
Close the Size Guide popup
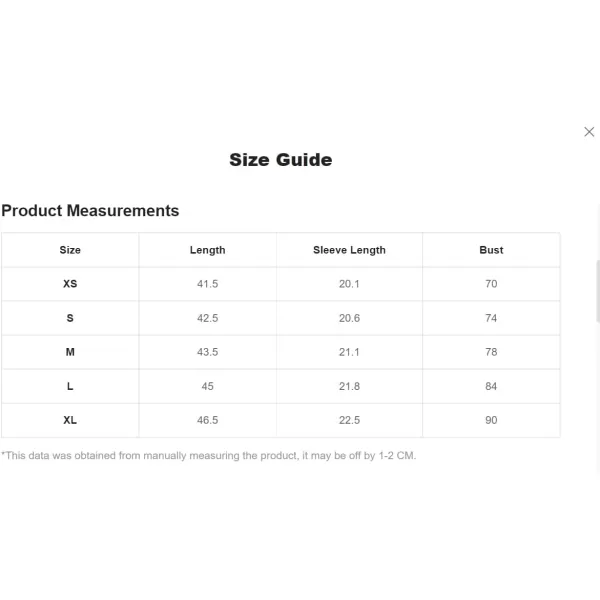pos(589,132)
